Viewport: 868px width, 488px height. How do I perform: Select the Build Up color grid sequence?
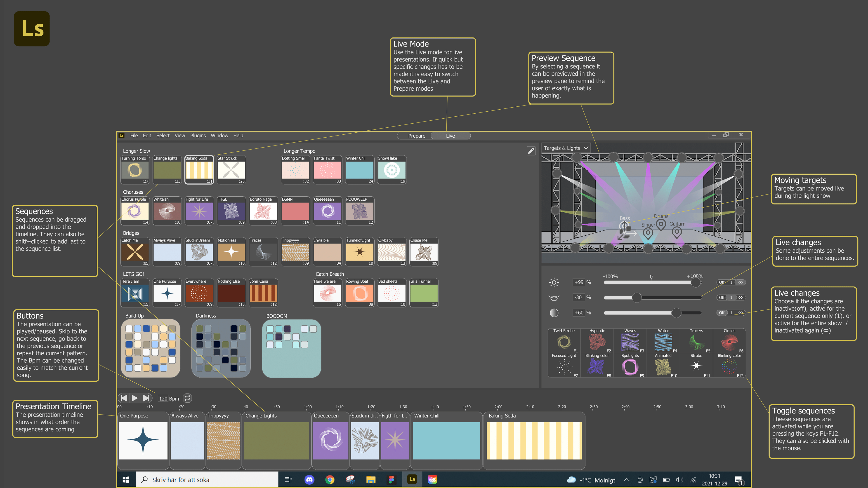150,348
